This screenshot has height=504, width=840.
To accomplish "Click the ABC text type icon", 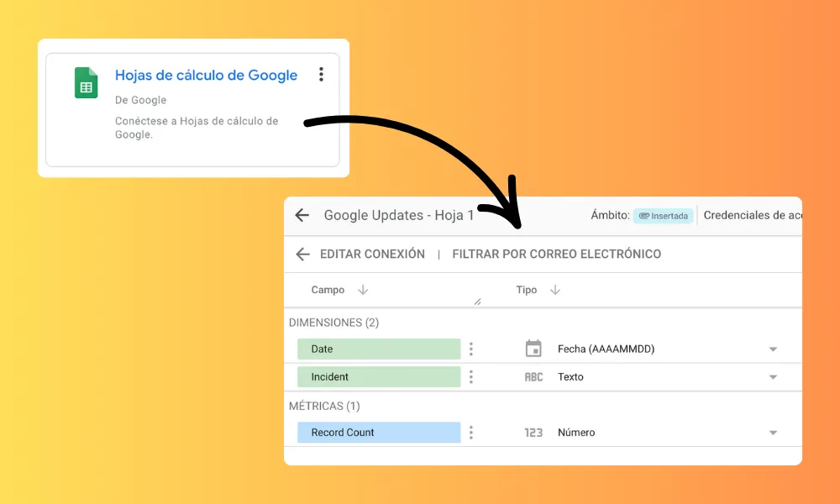I will [x=533, y=377].
